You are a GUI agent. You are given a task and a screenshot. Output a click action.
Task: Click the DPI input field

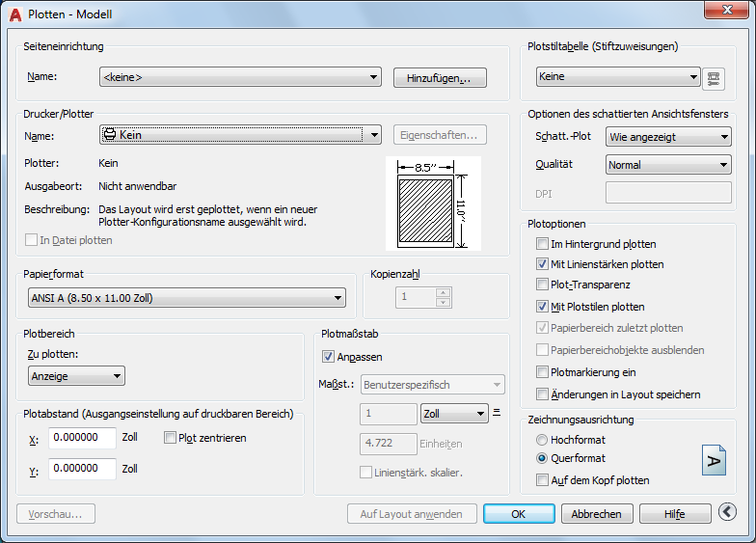(668, 193)
